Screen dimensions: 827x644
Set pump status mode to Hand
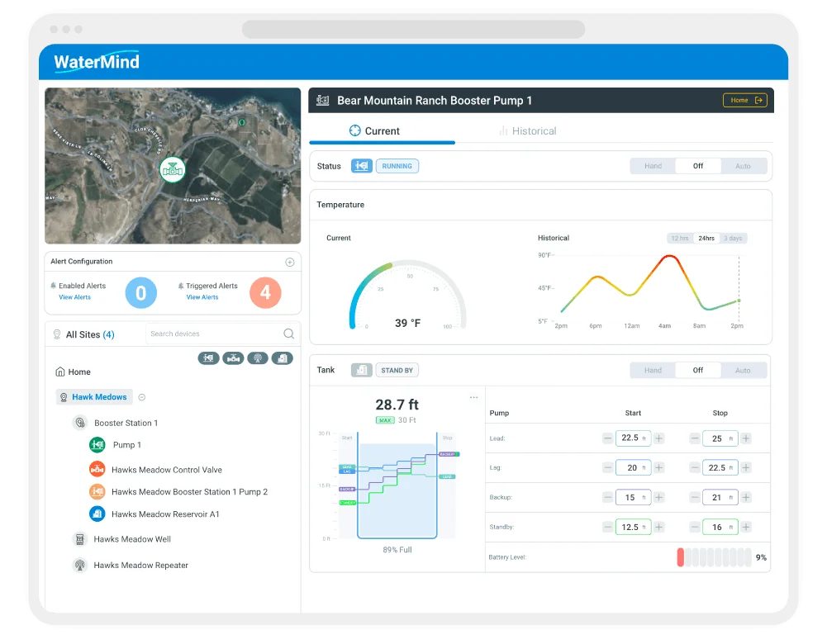click(x=653, y=166)
